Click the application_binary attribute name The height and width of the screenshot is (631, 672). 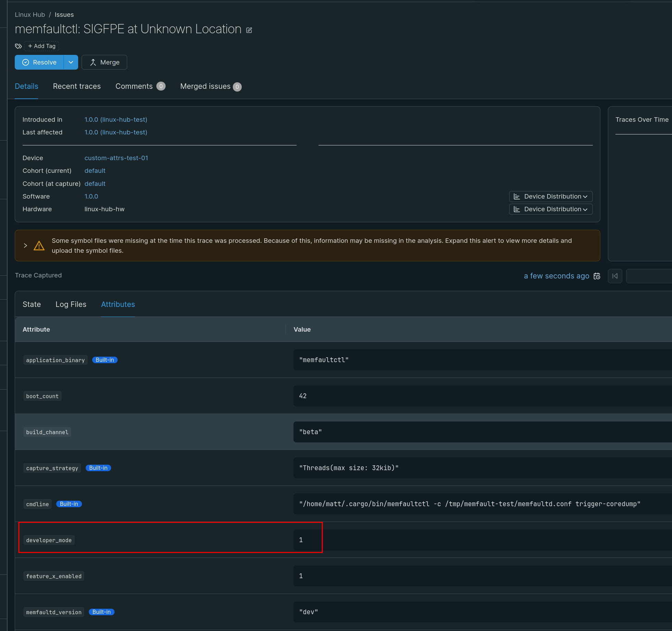coord(56,360)
